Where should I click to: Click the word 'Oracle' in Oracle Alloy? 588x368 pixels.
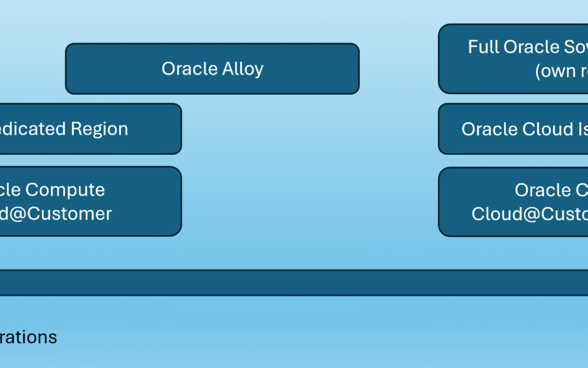[189, 69]
